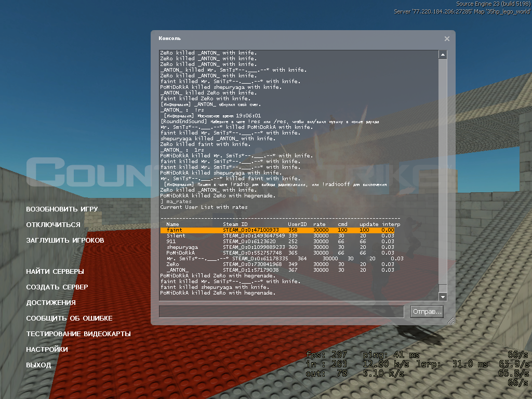532x399 pixels.
Task: Focus the console command input field
Action: click(281, 312)
